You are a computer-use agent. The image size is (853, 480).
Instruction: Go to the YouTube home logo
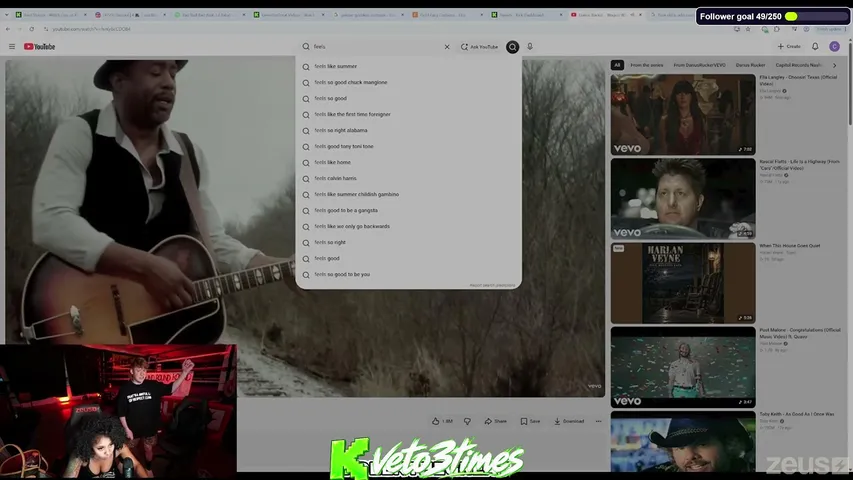pyautogui.click(x=39, y=47)
